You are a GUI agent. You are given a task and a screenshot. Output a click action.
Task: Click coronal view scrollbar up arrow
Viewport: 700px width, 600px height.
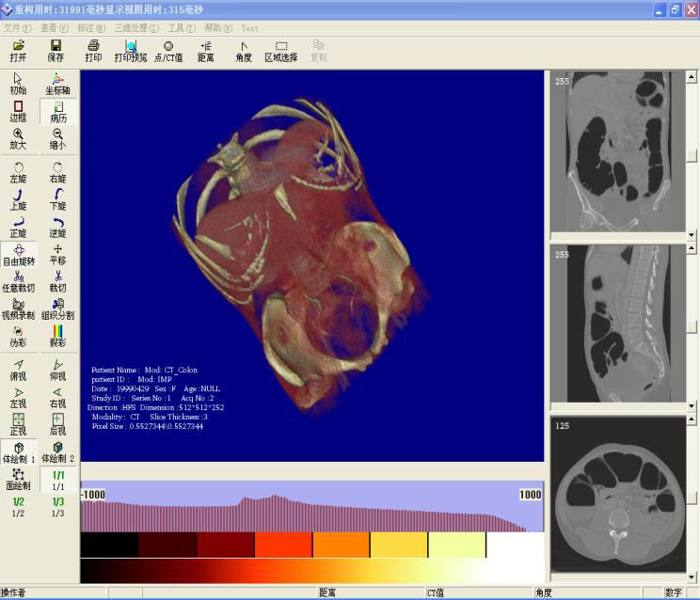tap(692, 77)
